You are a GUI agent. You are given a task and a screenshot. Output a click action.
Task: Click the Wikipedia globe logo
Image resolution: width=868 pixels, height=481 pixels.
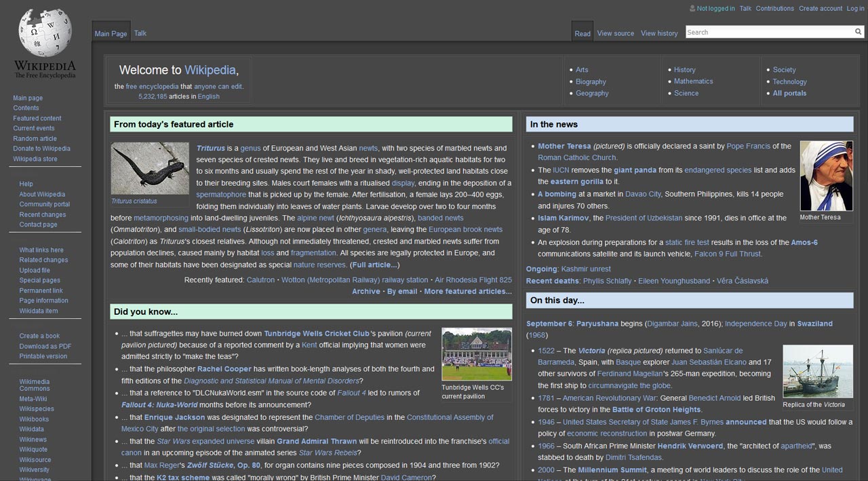[45, 33]
